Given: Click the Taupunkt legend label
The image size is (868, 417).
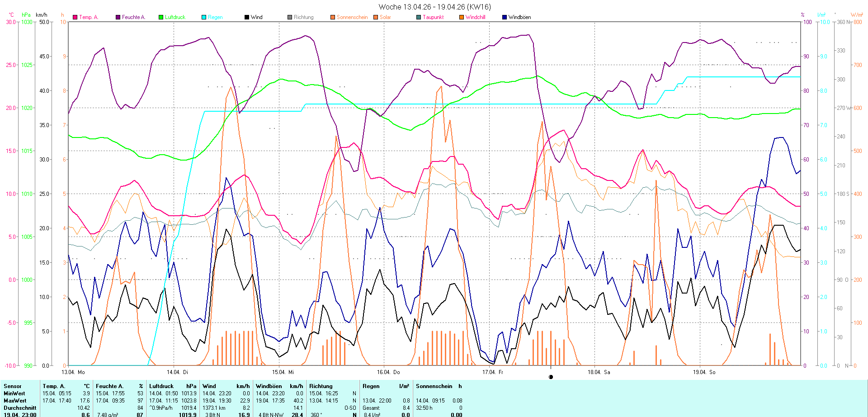Looking at the screenshot, I should [433, 17].
